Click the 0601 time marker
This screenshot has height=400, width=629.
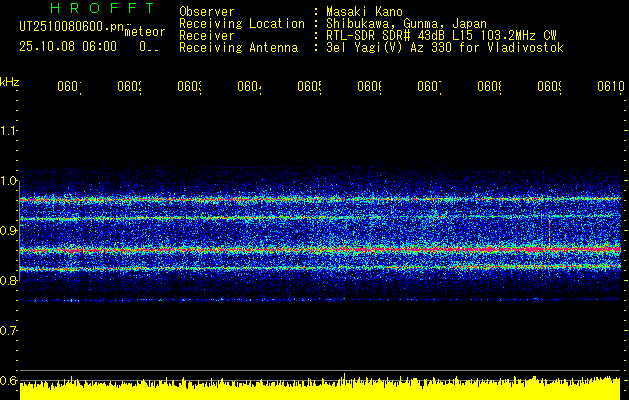coord(69,87)
